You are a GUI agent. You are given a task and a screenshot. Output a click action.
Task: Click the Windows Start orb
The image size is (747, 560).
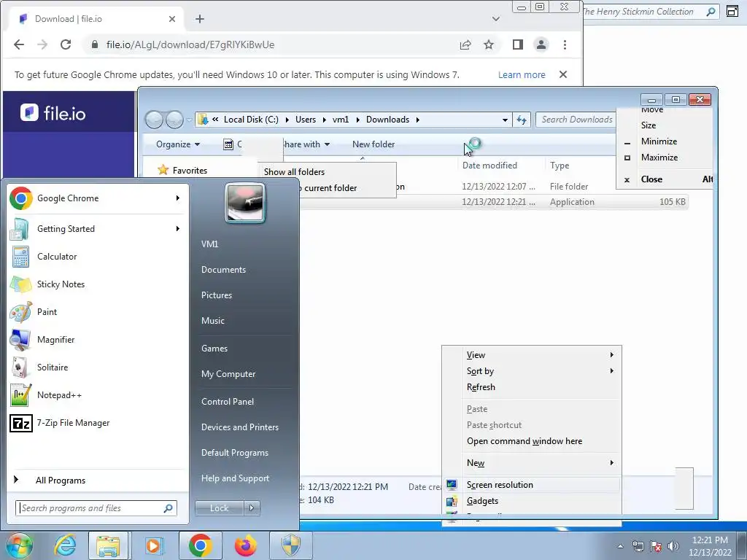(x=19, y=545)
